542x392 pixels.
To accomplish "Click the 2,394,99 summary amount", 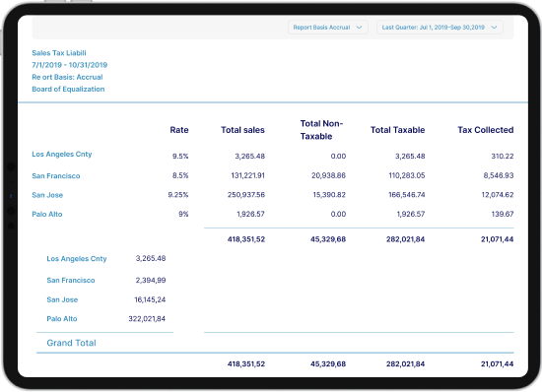I will [x=151, y=280].
